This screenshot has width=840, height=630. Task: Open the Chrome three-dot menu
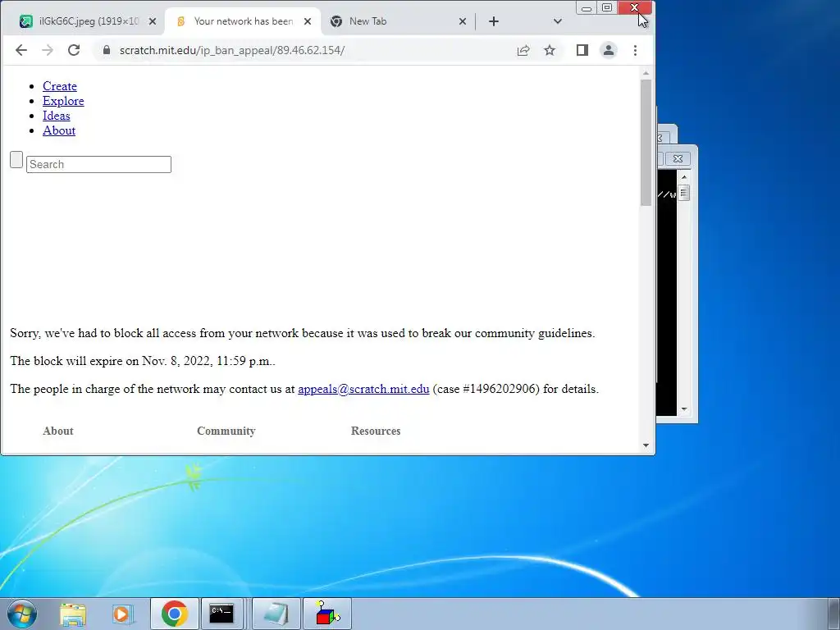pyautogui.click(x=636, y=50)
